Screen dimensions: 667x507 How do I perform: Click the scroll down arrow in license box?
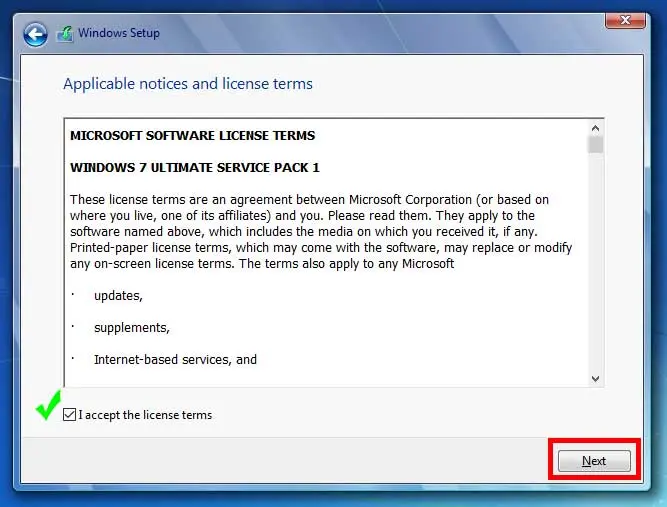click(596, 378)
